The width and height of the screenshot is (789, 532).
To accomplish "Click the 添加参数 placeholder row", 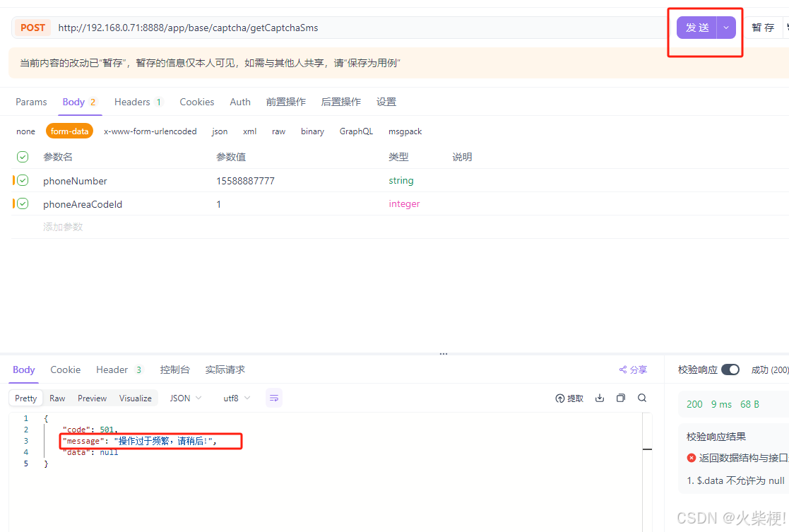I will point(63,227).
